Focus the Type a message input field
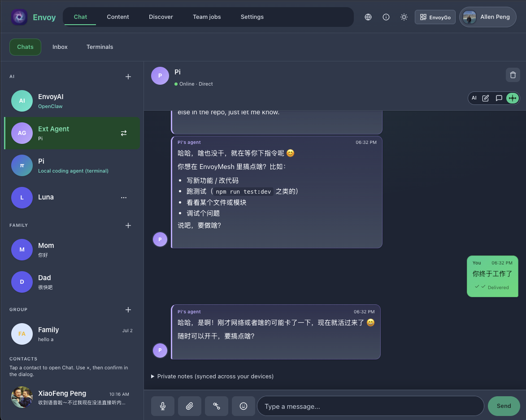526x420 pixels. pos(370,406)
